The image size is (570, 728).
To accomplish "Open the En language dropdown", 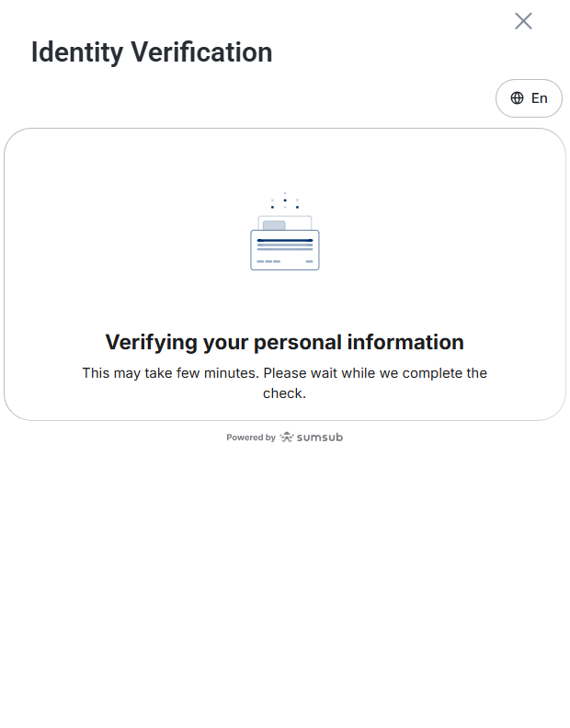I will point(529,98).
